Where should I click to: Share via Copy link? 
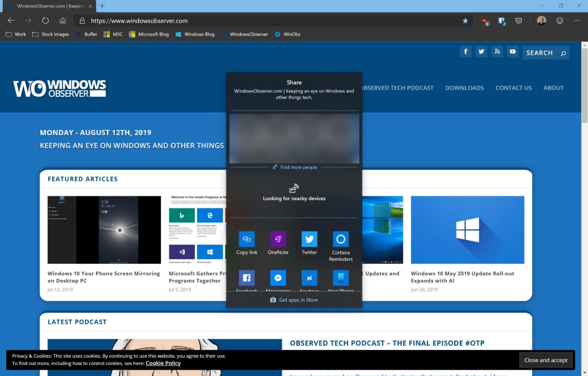coord(247,243)
